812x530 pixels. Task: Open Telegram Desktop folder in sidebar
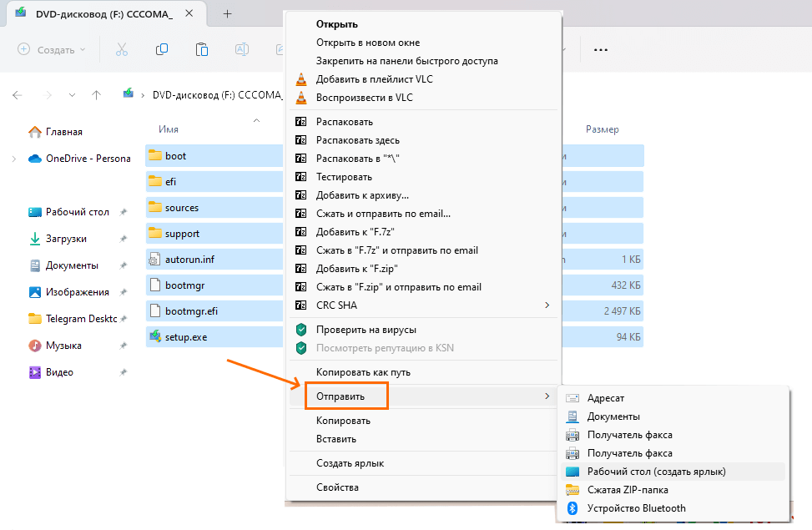pos(73,319)
